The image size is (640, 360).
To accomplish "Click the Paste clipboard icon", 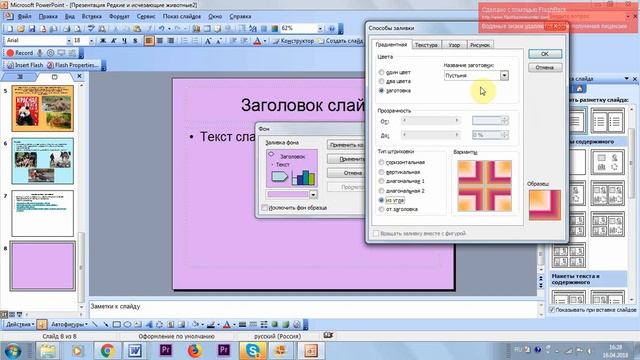I will pyautogui.click(x=137, y=29).
